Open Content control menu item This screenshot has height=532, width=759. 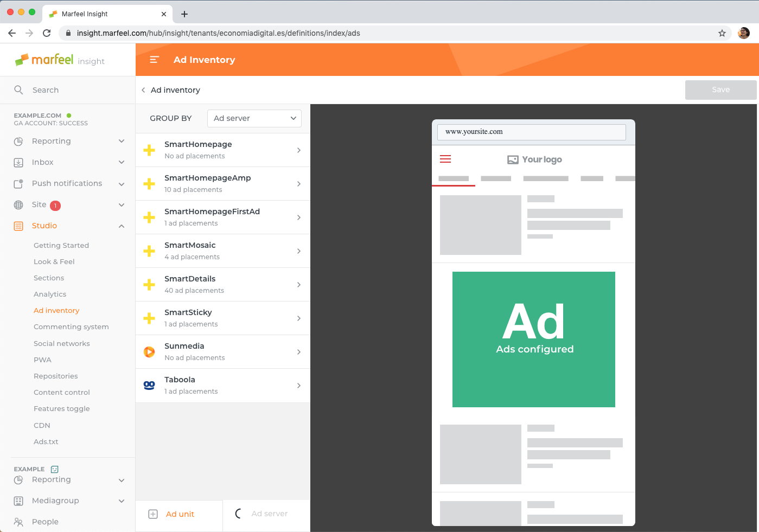pos(62,392)
